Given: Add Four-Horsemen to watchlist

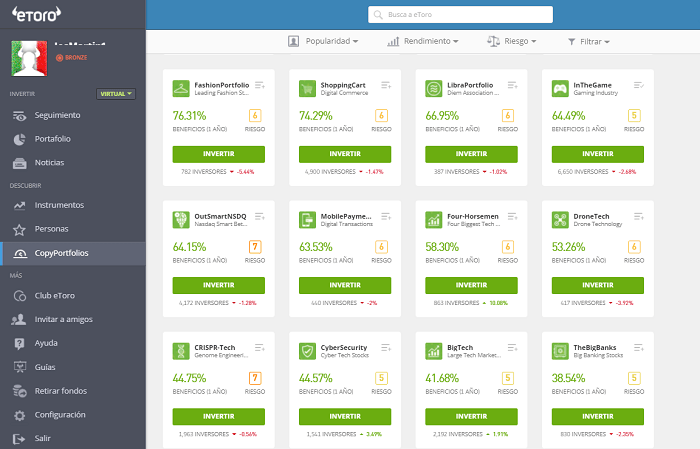Looking at the screenshot, I should tap(512, 216).
